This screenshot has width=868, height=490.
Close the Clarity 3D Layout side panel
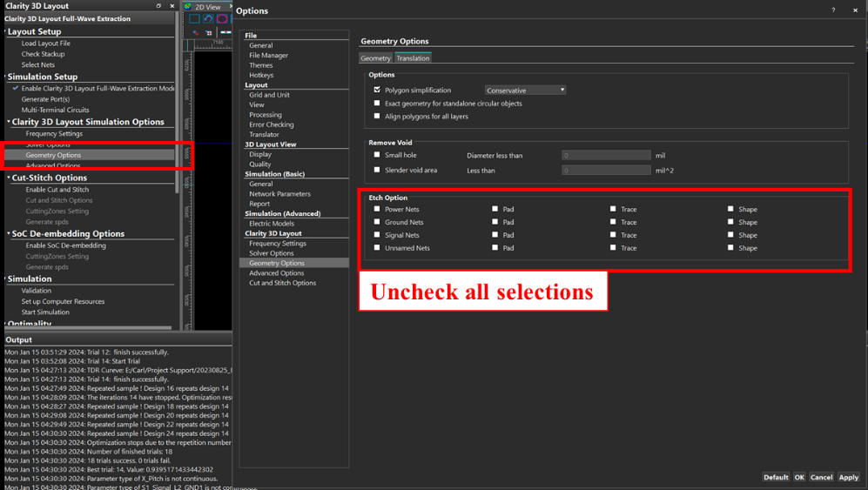172,5
